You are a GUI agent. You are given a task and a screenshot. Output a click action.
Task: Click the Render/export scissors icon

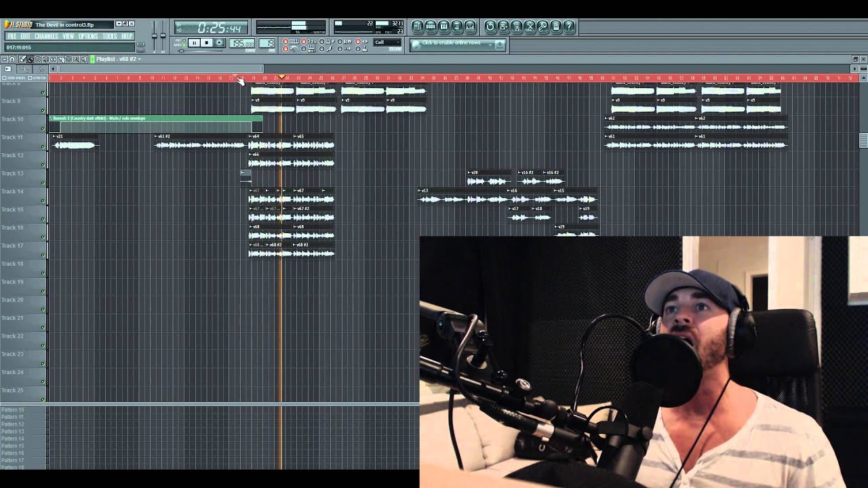(x=530, y=26)
